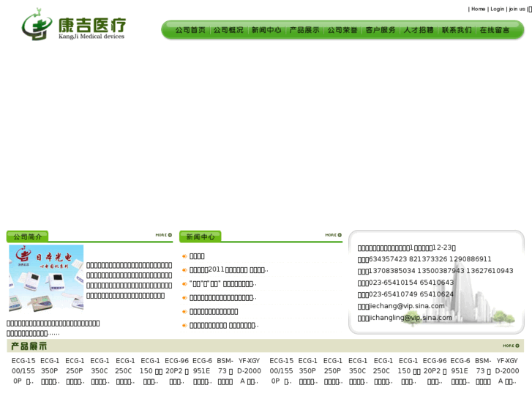
Task: Click orange bullet beside last news item
Action: coord(184,326)
